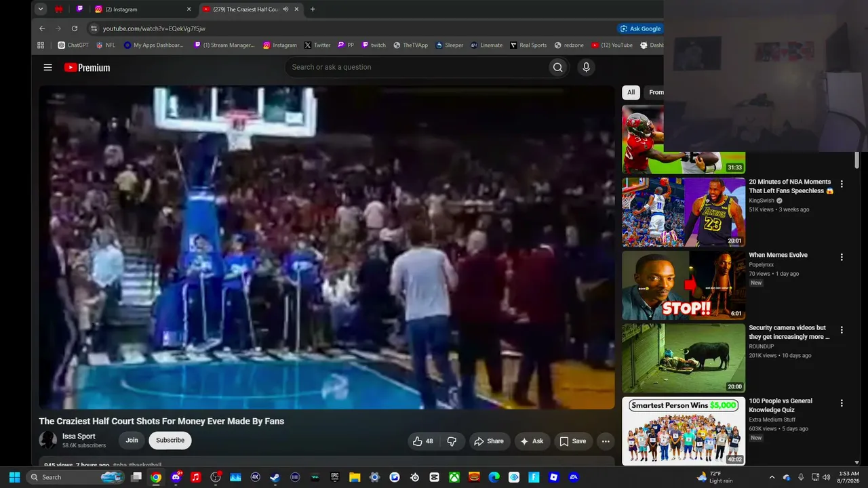This screenshot has height=488, width=868.
Task: Open options menu for 100 People quiz
Action: coord(842,403)
